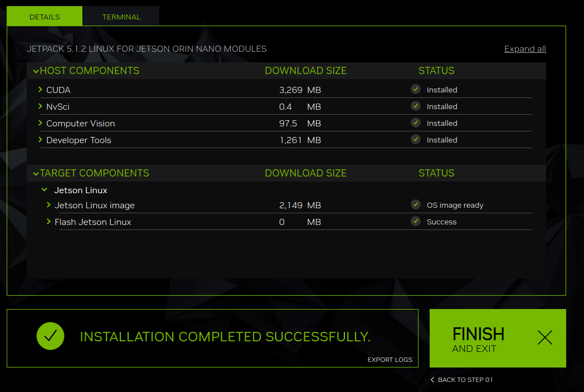Collapse the TARGET COMPONENTS section

(x=36, y=173)
